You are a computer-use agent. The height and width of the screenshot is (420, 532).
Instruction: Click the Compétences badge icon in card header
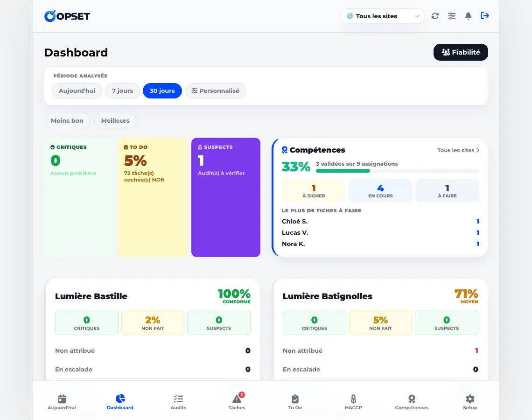tap(285, 150)
